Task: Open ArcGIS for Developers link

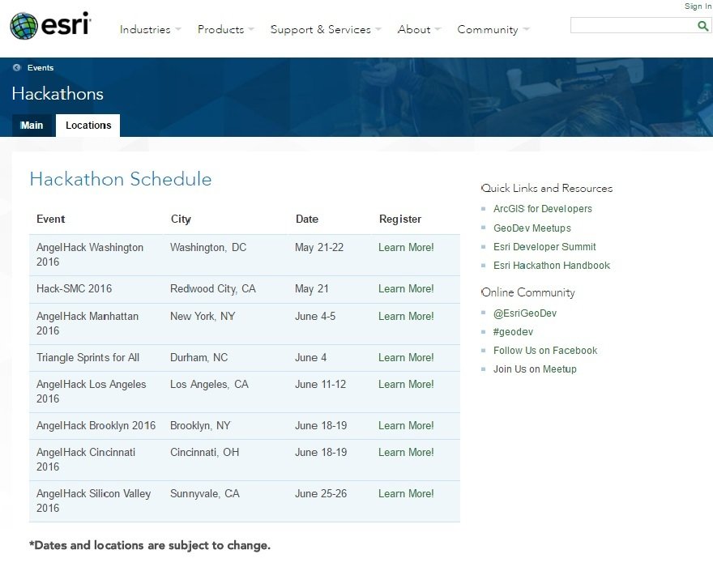Action: coord(543,209)
